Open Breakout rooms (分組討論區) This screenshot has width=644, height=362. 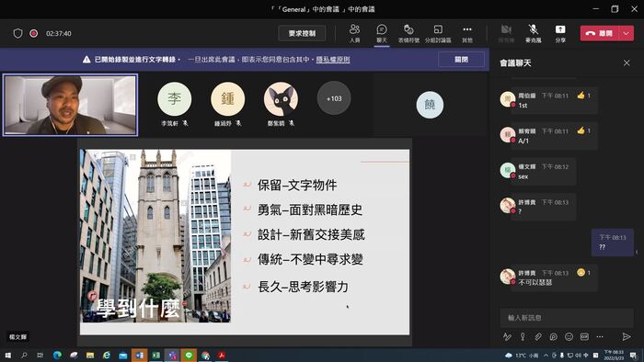(438, 33)
